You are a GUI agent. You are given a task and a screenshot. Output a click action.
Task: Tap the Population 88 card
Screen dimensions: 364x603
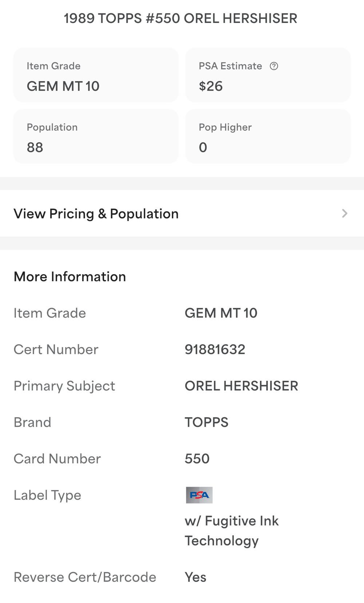[x=96, y=137]
